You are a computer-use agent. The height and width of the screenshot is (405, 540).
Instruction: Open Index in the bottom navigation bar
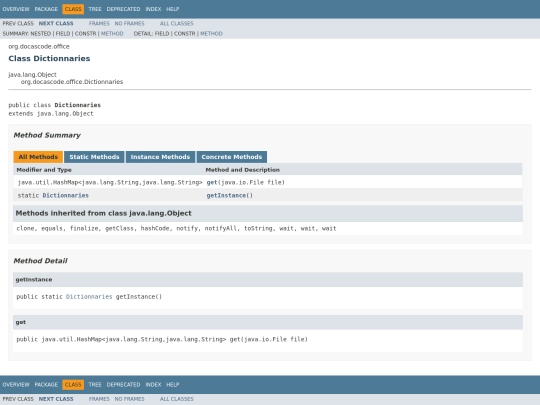[x=153, y=385]
